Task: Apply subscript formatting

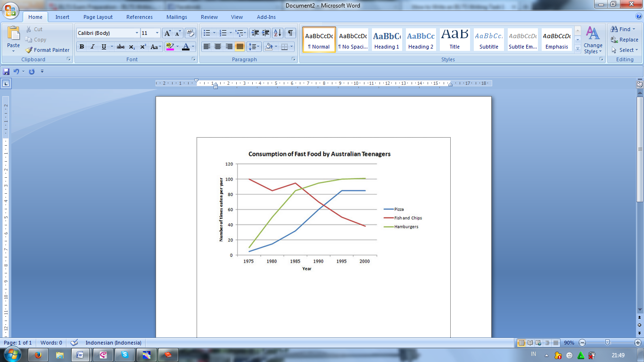Action: coord(132,47)
